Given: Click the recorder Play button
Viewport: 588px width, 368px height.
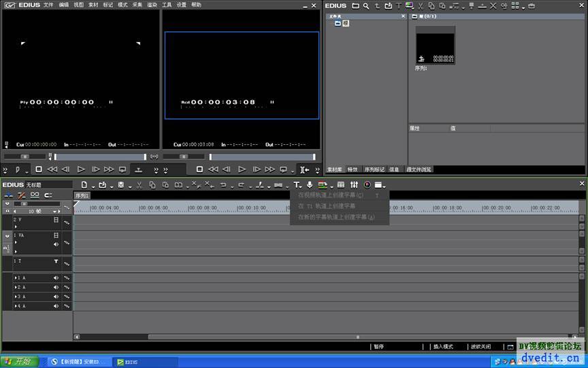Looking at the screenshot, I should click(x=242, y=169).
